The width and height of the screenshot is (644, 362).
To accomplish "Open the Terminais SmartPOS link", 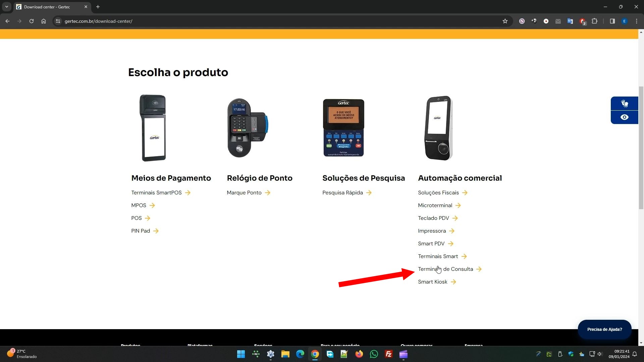I will 161,193.
